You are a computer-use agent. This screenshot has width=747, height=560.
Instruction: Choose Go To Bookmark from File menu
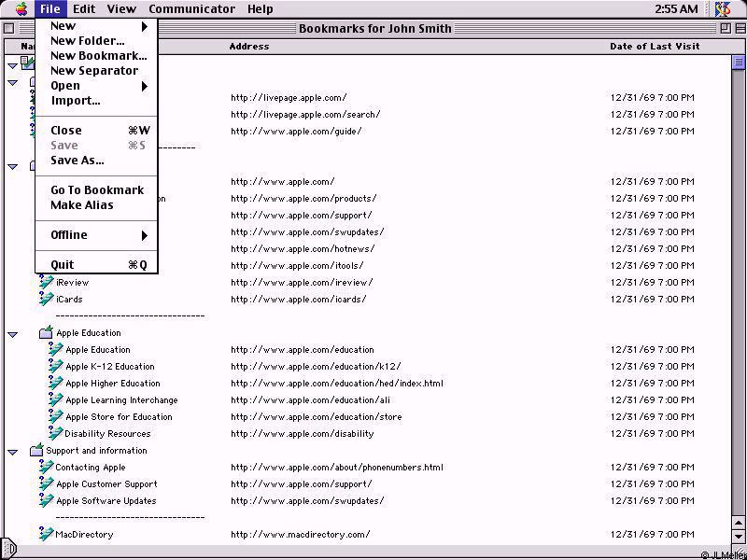97,190
